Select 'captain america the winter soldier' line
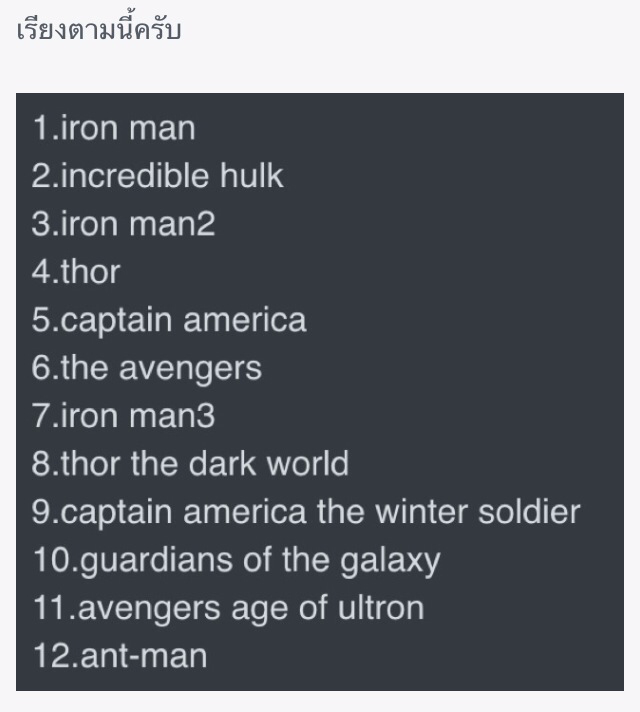Image resolution: width=640 pixels, height=712 pixels. 306,513
